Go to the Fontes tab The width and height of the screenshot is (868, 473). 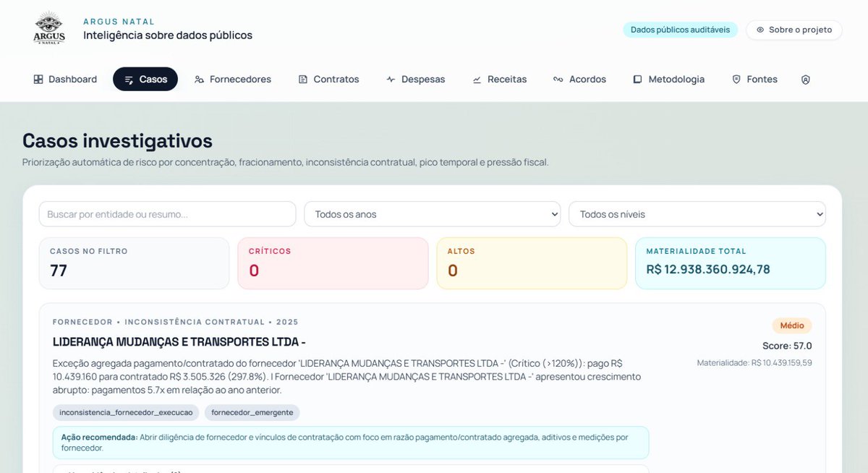[x=754, y=80]
